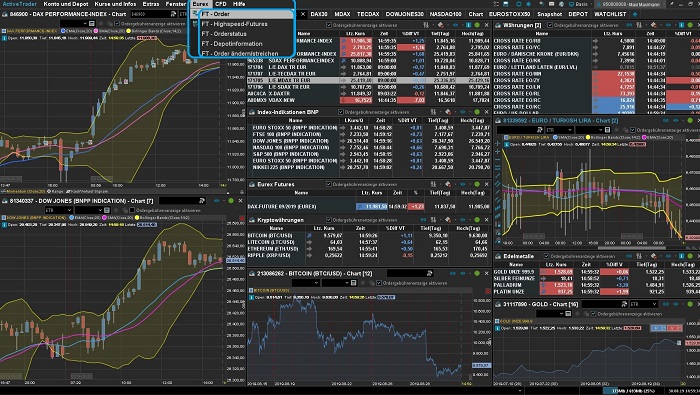The height and width of the screenshot is (395, 700).
Task: Click the mail envelope icon in top bar
Action: coord(552,4)
